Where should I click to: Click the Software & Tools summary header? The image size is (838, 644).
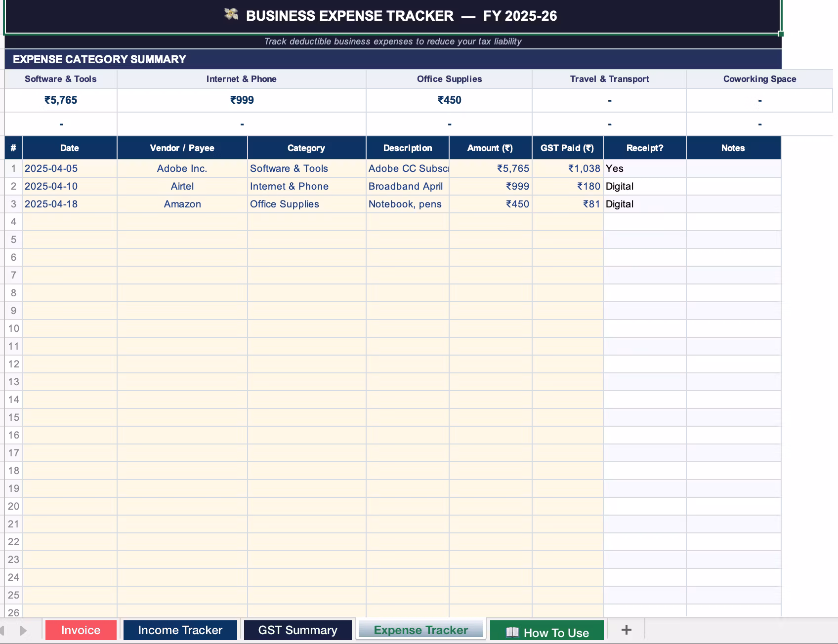61,79
